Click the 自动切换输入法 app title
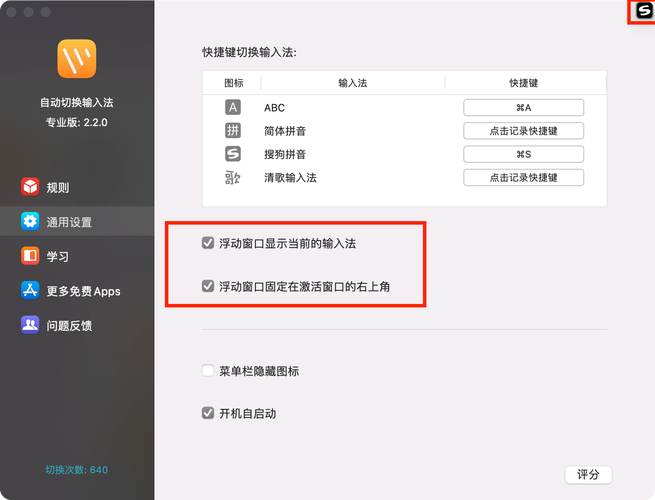The image size is (655, 500). pyautogui.click(x=77, y=102)
